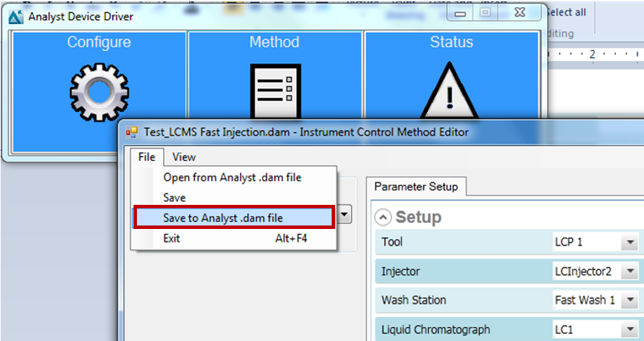Open the Tool dropdown showing LCP 1

tap(629, 243)
